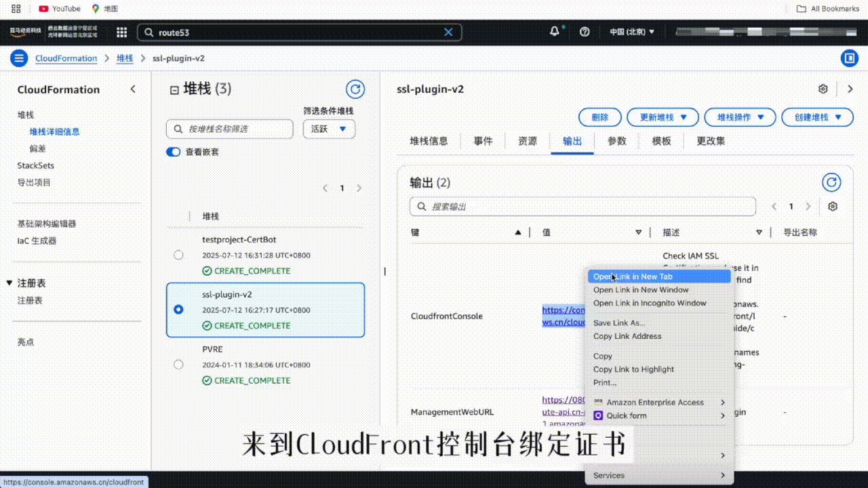Choose Print from the context menu
The width and height of the screenshot is (868, 488).
pos(659,382)
